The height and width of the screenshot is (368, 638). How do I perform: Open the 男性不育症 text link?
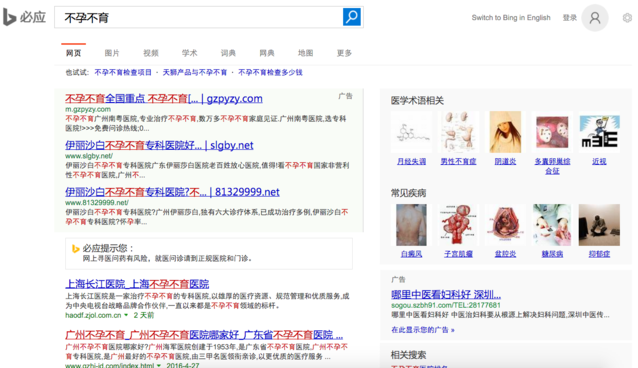pyautogui.click(x=459, y=162)
